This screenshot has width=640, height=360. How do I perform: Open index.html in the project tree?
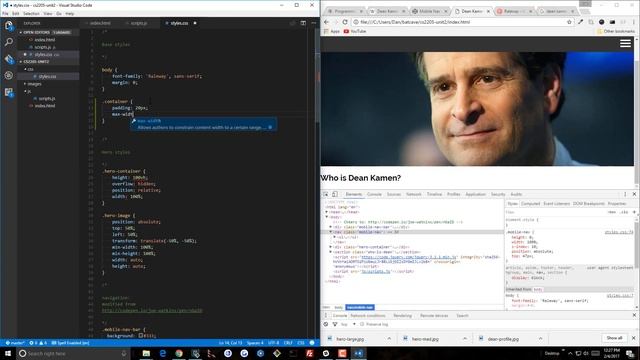[45, 106]
